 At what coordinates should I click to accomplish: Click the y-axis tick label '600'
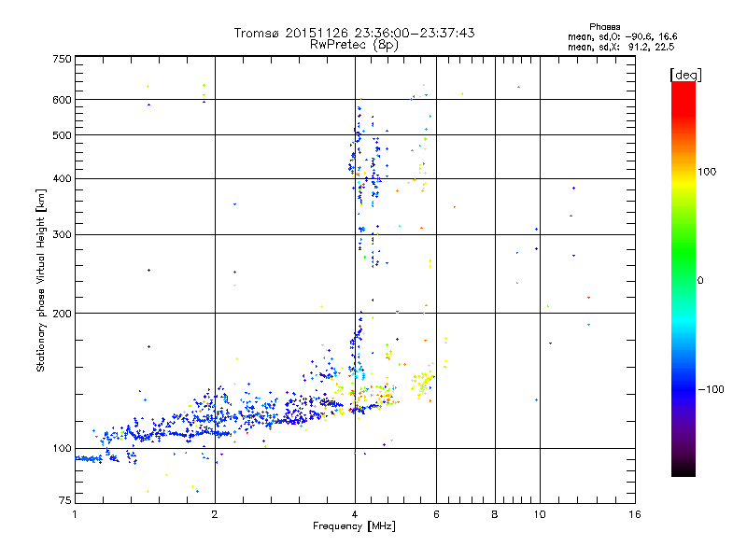tap(62, 100)
